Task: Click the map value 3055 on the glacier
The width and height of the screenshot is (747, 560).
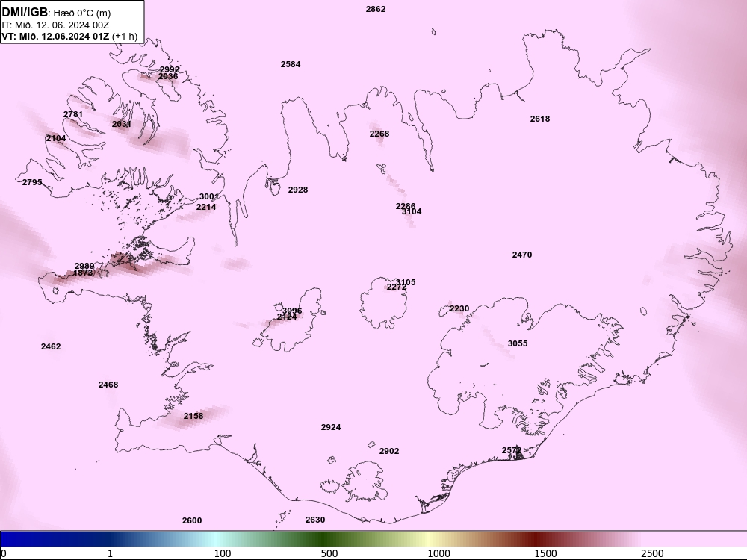Action: point(518,343)
